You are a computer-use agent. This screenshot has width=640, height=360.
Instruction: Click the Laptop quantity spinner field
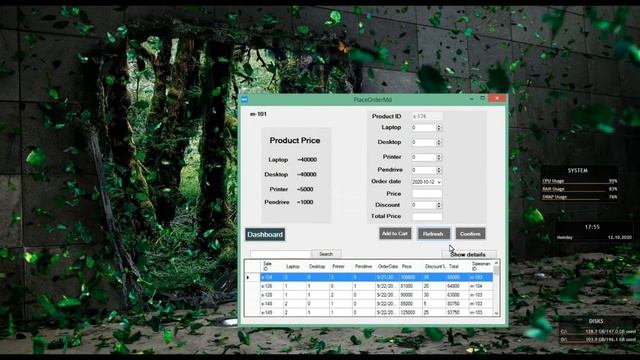tap(427, 128)
